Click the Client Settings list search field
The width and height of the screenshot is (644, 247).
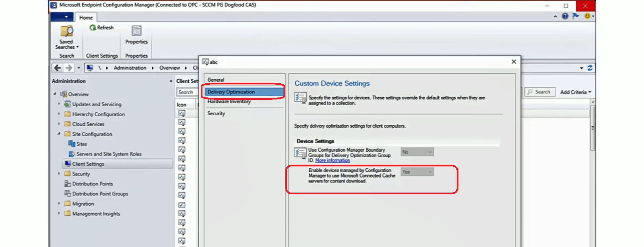187,92
